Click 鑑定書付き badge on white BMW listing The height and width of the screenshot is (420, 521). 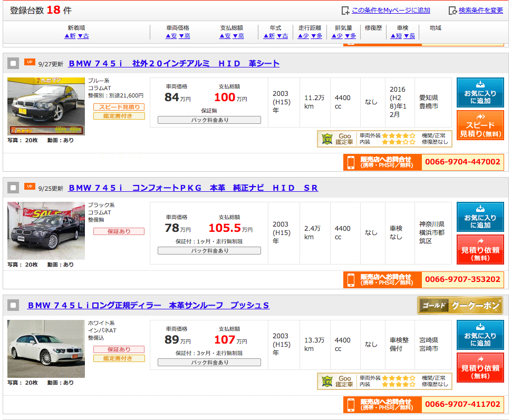point(119,358)
